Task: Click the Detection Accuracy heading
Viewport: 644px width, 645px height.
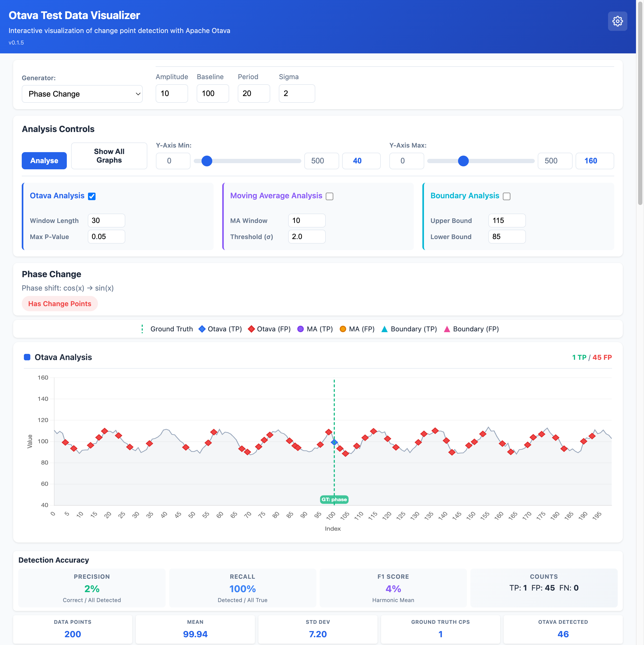Action: click(54, 560)
